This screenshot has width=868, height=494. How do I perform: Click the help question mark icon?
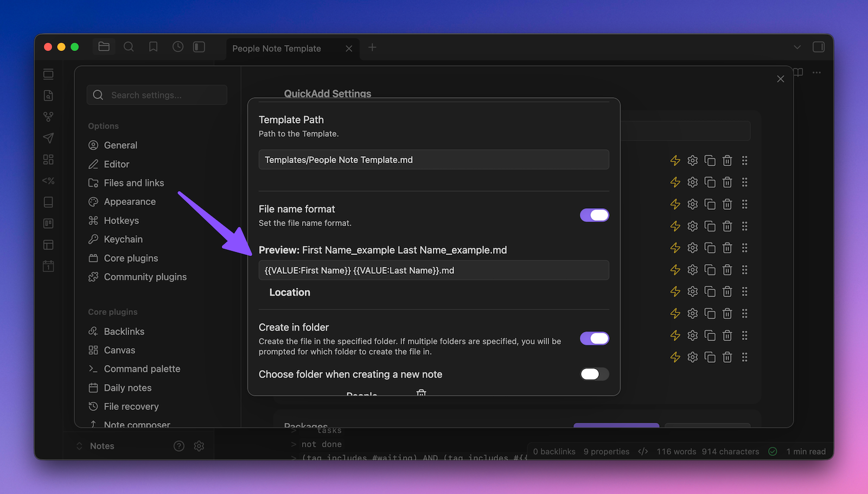point(179,446)
